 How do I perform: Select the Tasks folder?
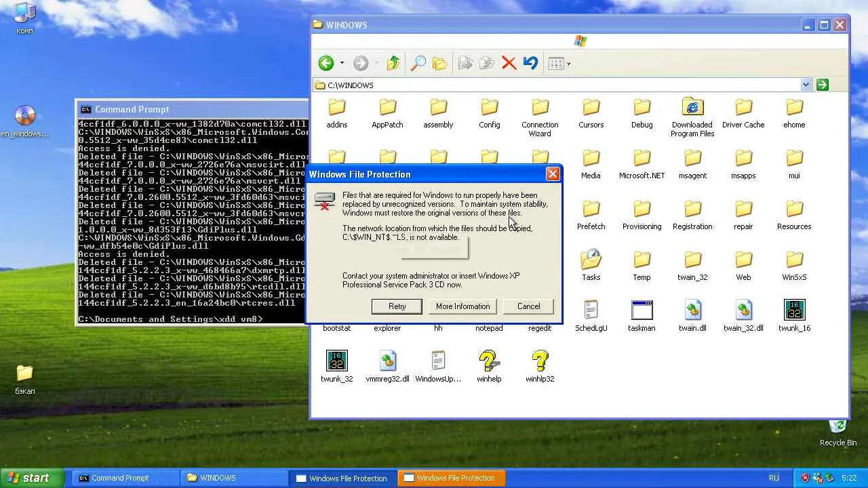tap(591, 266)
